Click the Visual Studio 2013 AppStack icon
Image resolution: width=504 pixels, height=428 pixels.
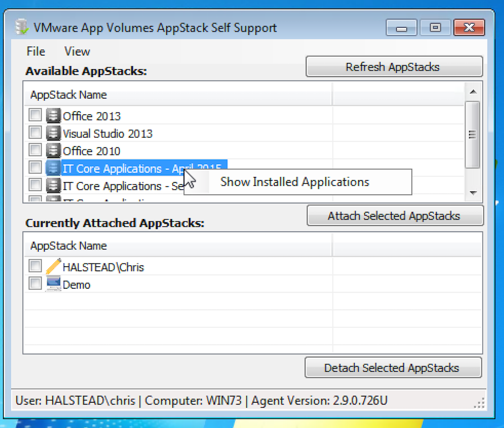(53, 133)
